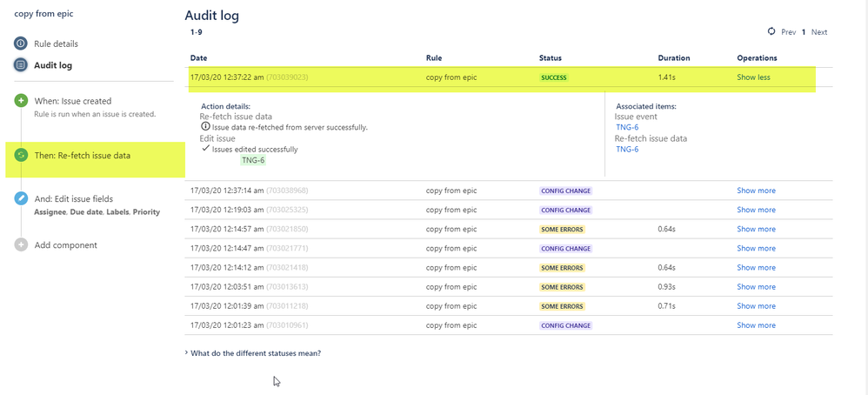Click the Status column header
The image size is (868, 395).
(551, 57)
